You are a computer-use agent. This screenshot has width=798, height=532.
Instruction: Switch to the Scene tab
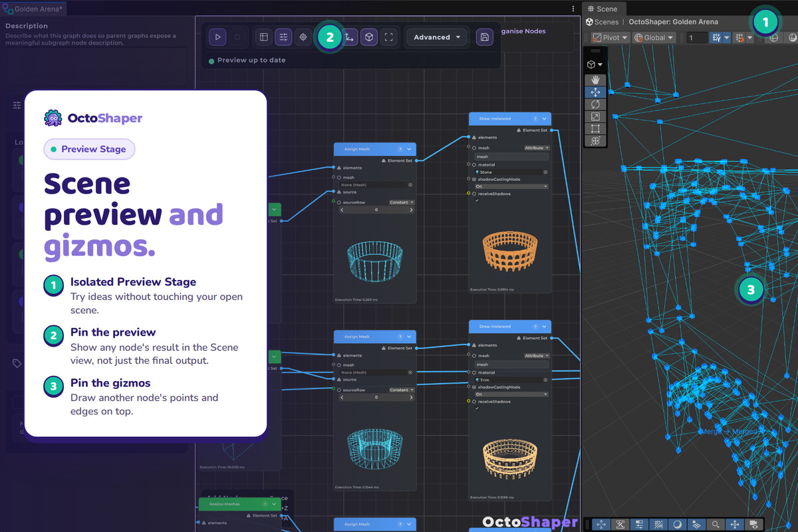pos(602,9)
